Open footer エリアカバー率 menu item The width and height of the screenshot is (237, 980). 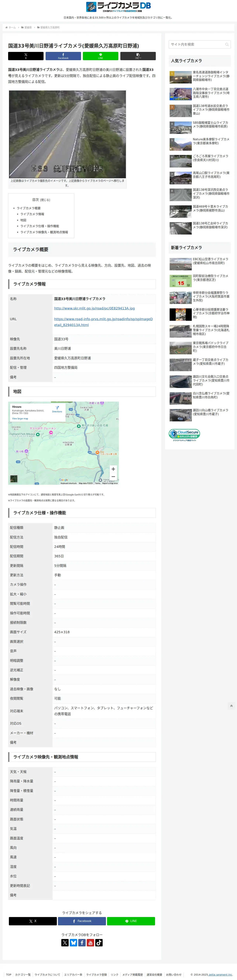(73, 974)
